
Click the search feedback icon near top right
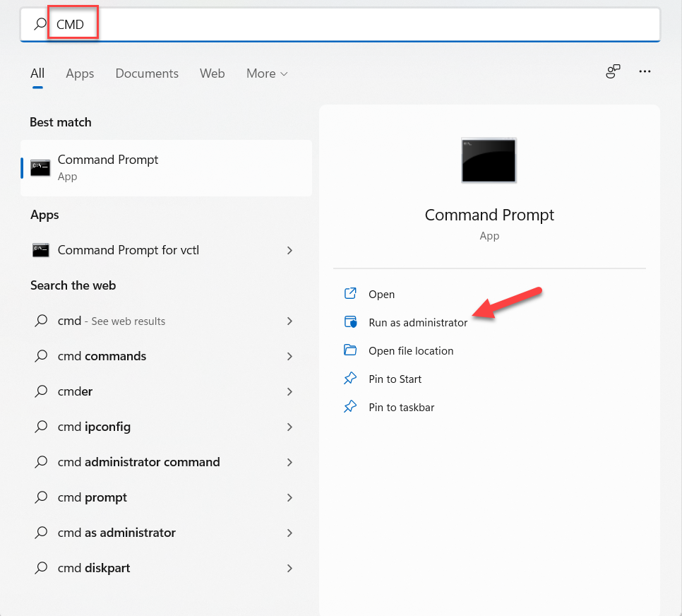tap(613, 71)
